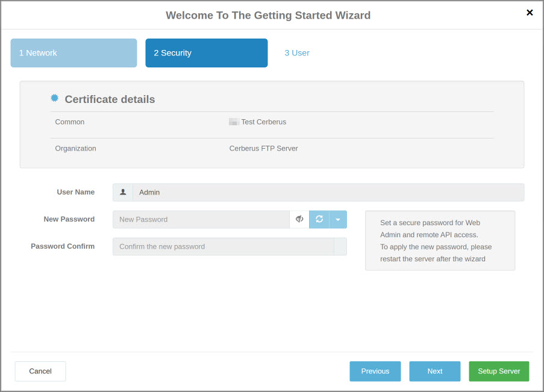Cancel the Getting Started Wizard
544x392 pixels.
coord(40,371)
